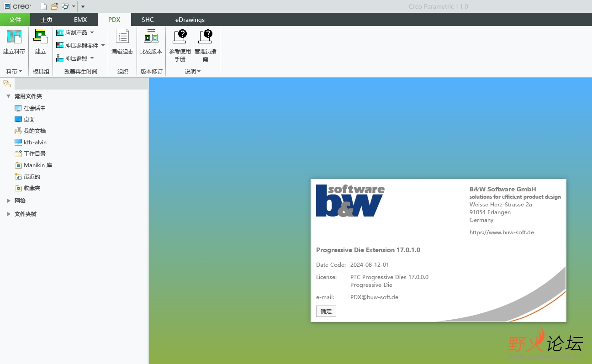Switch to the EMX tab
This screenshot has height=364, width=592.
click(80, 20)
